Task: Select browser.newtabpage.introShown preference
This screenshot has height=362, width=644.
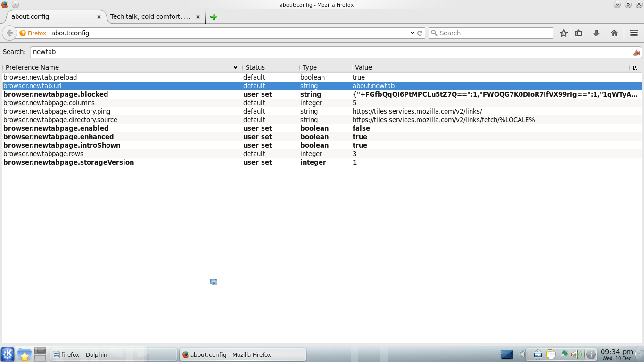Action: [x=322, y=145]
